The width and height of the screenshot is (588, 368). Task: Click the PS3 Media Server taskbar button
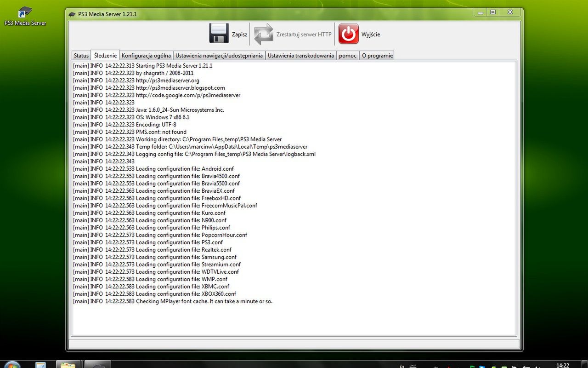[x=97, y=365]
